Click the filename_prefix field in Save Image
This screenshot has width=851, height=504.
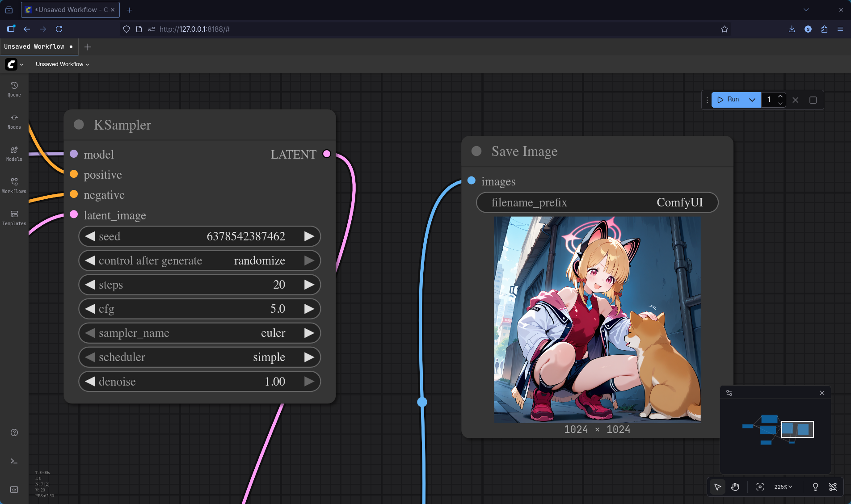(597, 202)
